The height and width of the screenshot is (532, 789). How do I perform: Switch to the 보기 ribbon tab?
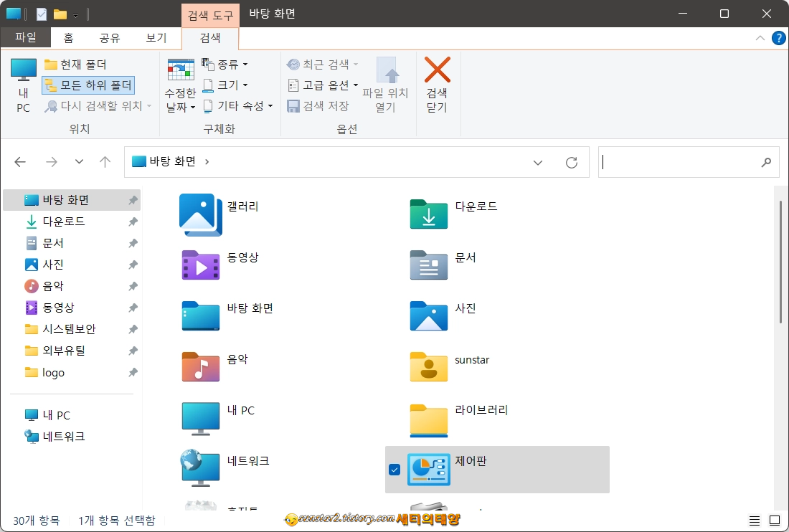(x=156, y=38)
